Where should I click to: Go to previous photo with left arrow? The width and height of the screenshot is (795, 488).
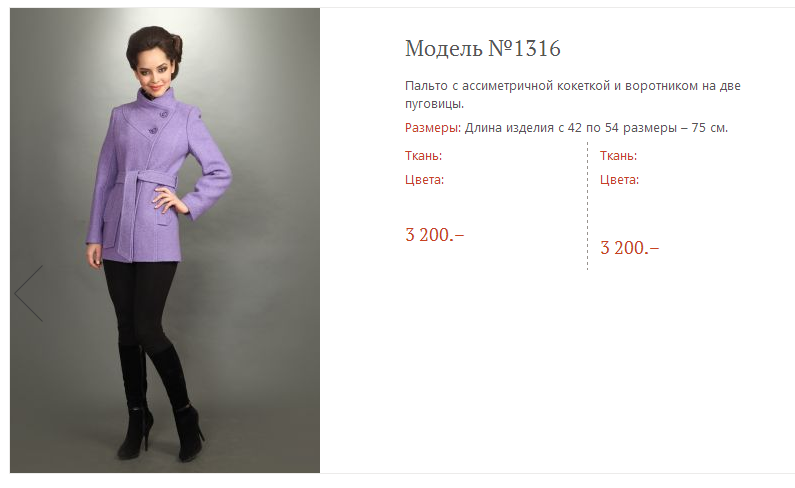(x=29, y=293)
